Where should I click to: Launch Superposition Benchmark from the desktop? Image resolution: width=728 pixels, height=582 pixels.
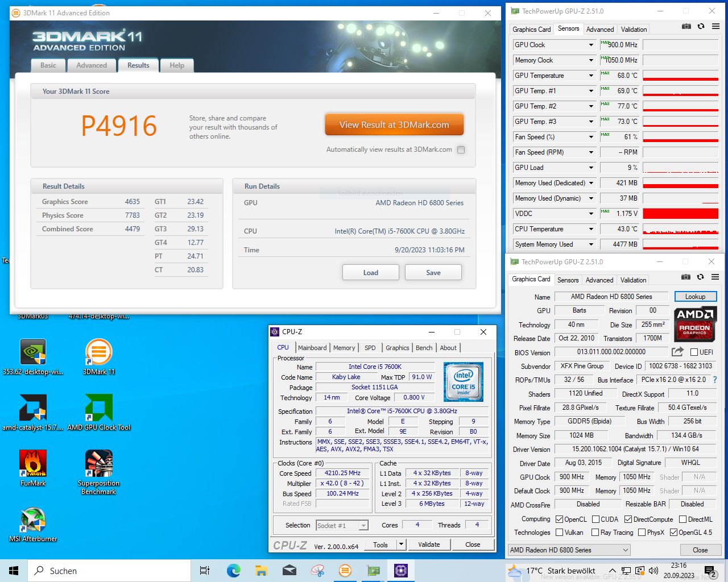point(98,463)
